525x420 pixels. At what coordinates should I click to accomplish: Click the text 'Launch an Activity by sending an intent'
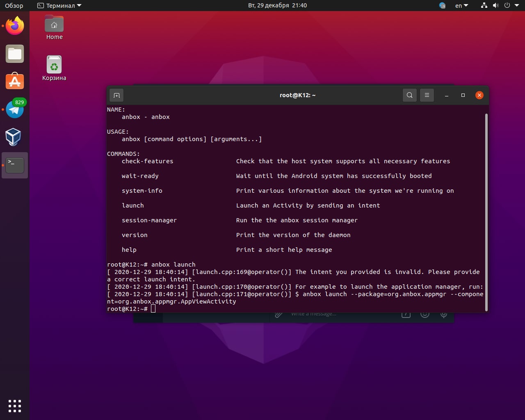(308, 205)
